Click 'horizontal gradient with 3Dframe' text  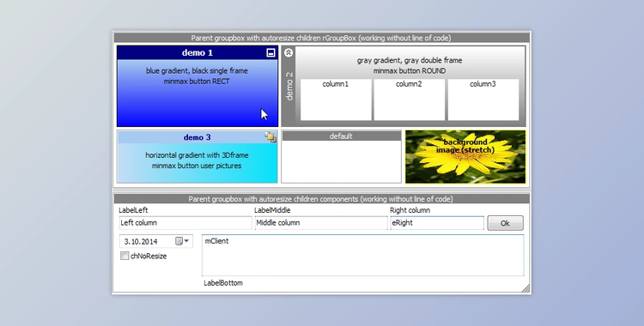point(197,155)
